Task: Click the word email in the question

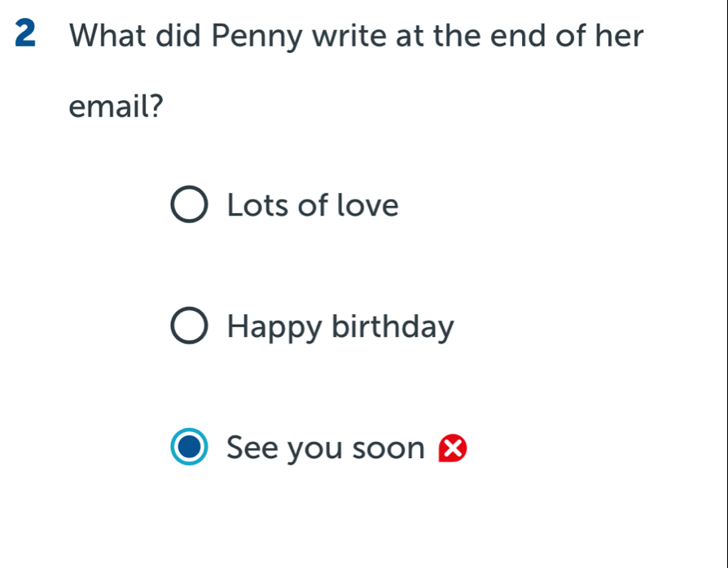Action: (110, 105)
